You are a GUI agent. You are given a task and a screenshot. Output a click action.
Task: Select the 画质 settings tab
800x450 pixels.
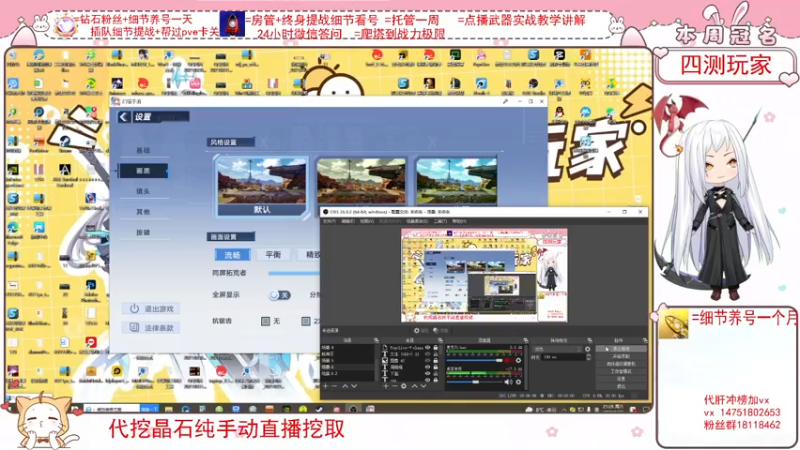(x=143, y=170)
